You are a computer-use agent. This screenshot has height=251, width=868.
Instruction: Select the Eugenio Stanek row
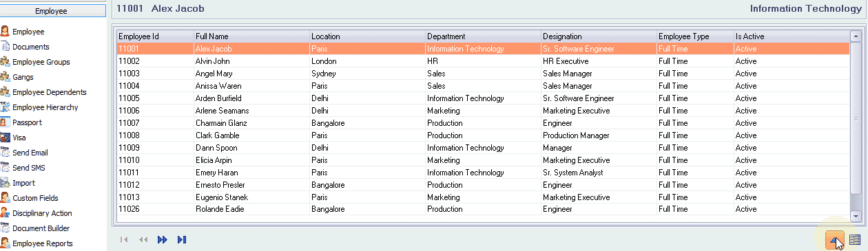(x=484, y=197)
